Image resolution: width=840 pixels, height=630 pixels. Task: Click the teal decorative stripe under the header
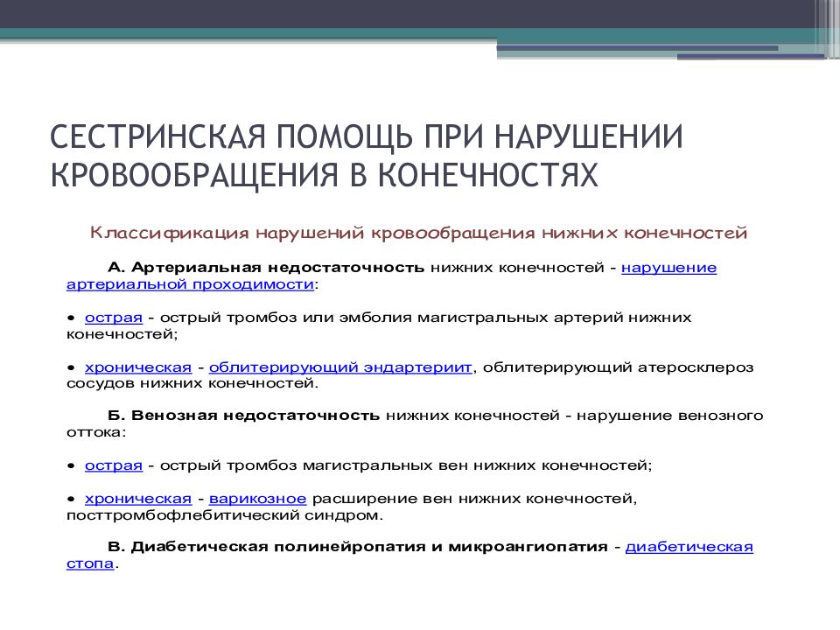245,34
